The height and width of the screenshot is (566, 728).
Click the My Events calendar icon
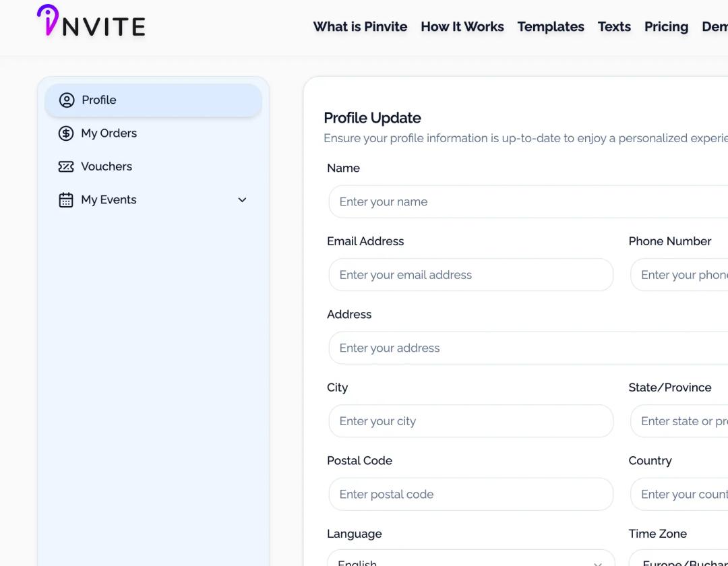click(66, 200)
